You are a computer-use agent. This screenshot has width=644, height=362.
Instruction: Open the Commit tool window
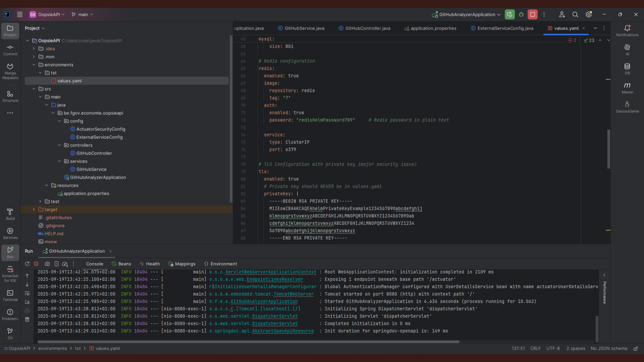tap(10, 50)
